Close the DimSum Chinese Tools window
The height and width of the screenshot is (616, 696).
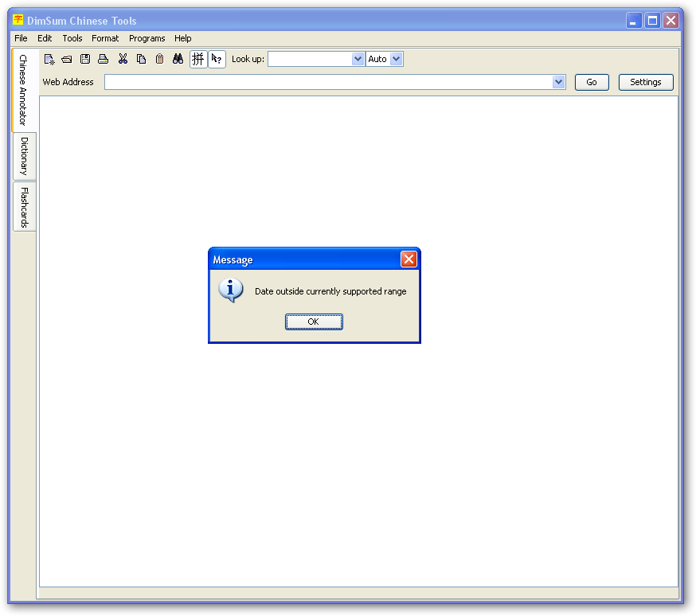671,21
